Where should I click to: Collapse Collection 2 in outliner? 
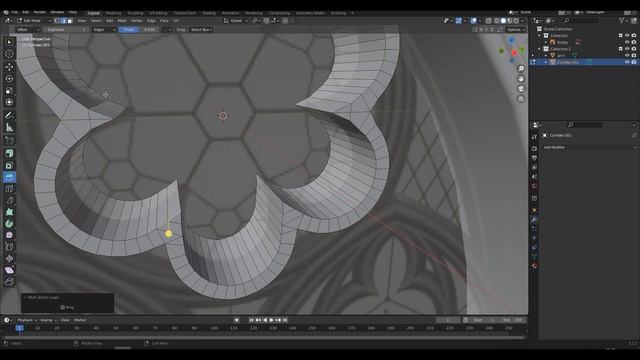tap(539, 49)
